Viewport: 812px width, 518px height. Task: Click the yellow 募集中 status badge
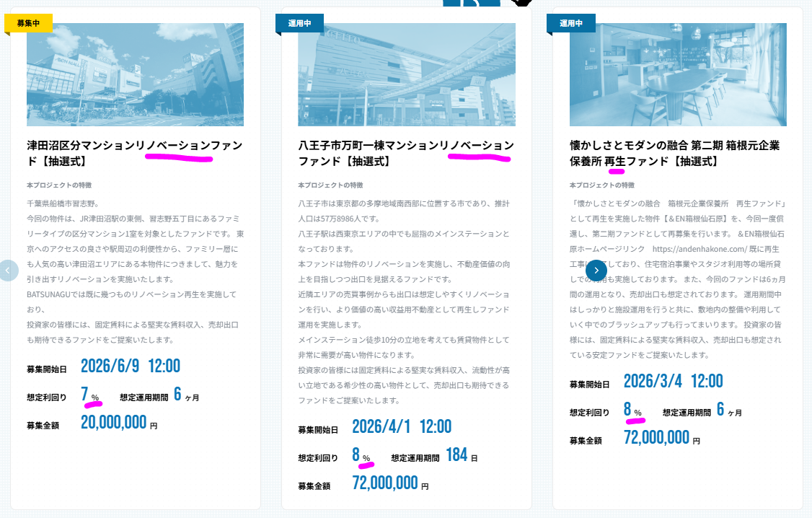tap(28, 23)
